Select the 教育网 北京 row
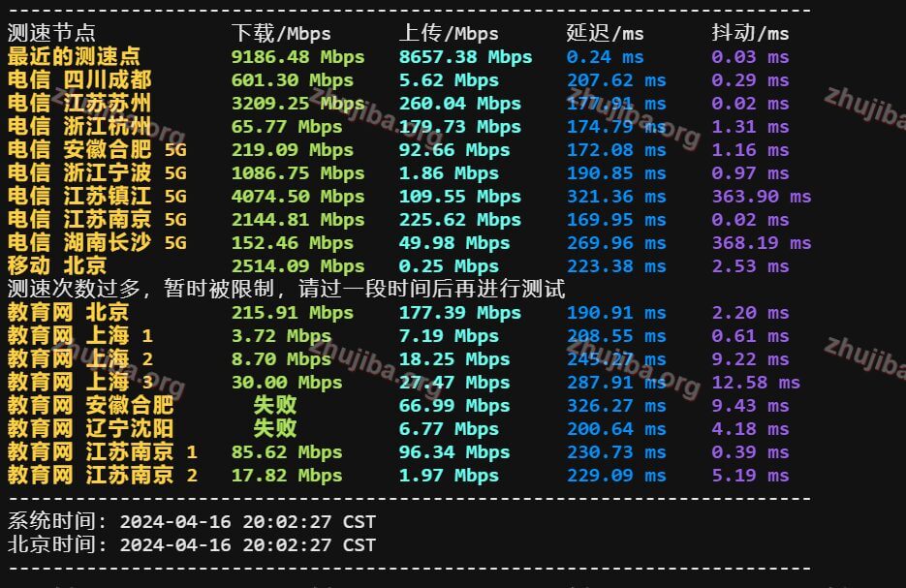Screen dimensions: 906x588 click(68, 312)
